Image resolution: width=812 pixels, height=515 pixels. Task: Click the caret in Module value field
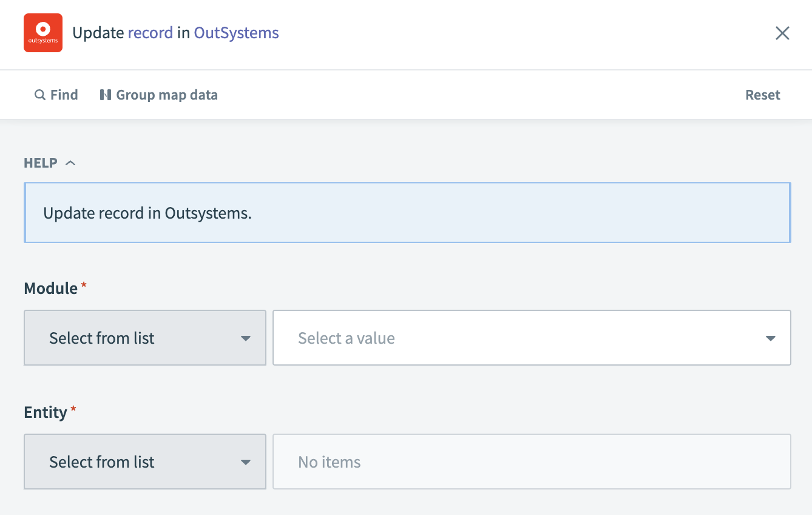click(770, 338)
